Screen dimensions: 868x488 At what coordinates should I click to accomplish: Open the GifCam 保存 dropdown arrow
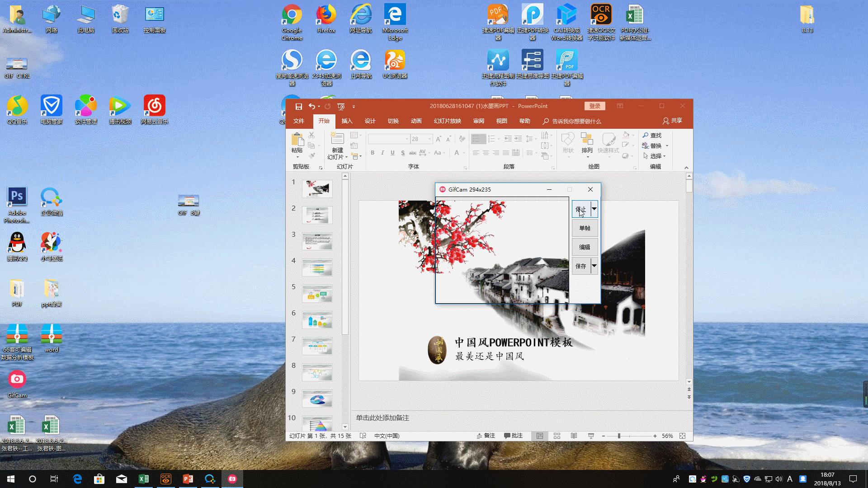(594, 266)
